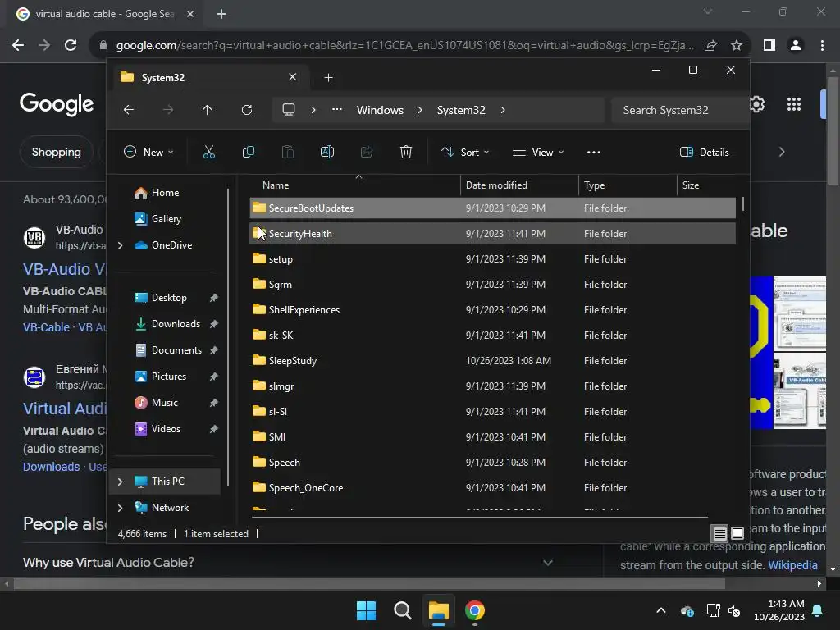
Task: Select the Speech_OneCore folder row
Action: (492, 487)
